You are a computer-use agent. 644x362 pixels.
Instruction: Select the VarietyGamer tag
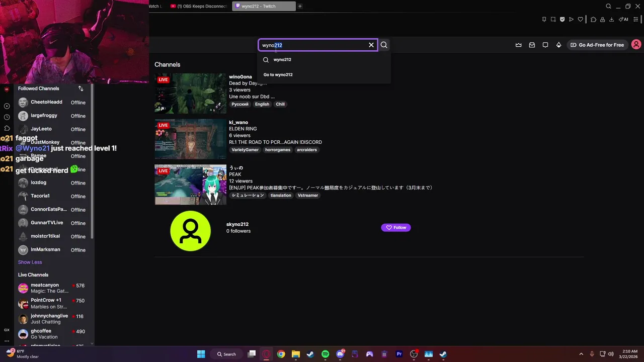click(245, 150)
